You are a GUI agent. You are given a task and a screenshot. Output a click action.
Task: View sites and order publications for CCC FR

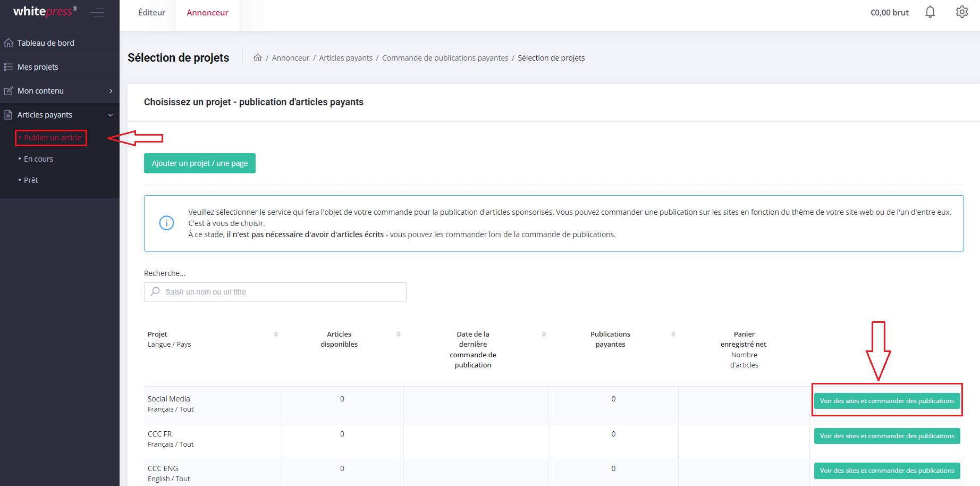(x=887, y=436)
